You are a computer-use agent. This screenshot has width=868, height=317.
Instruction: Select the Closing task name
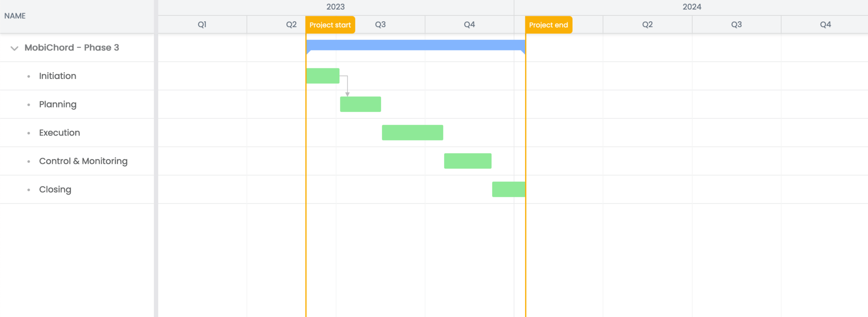click(55, 190)
